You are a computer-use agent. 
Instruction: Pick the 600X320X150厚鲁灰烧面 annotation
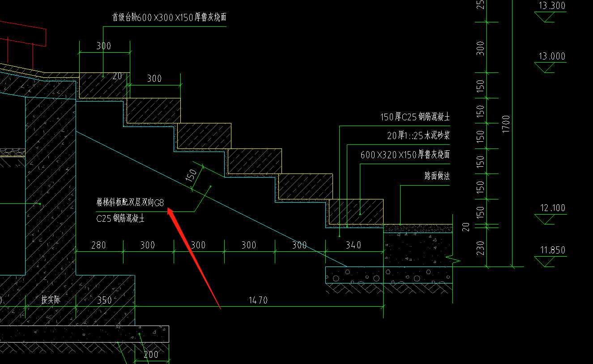405,155
